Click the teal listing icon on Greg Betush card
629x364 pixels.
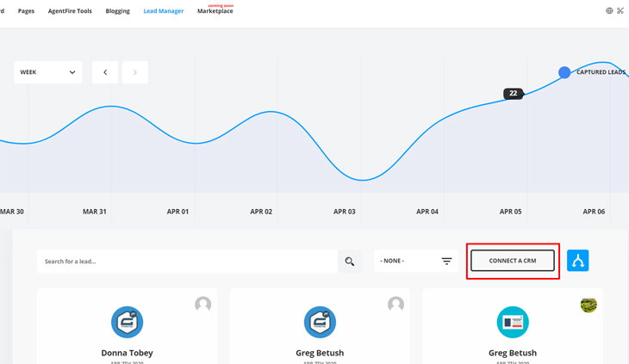pos(513,322)
